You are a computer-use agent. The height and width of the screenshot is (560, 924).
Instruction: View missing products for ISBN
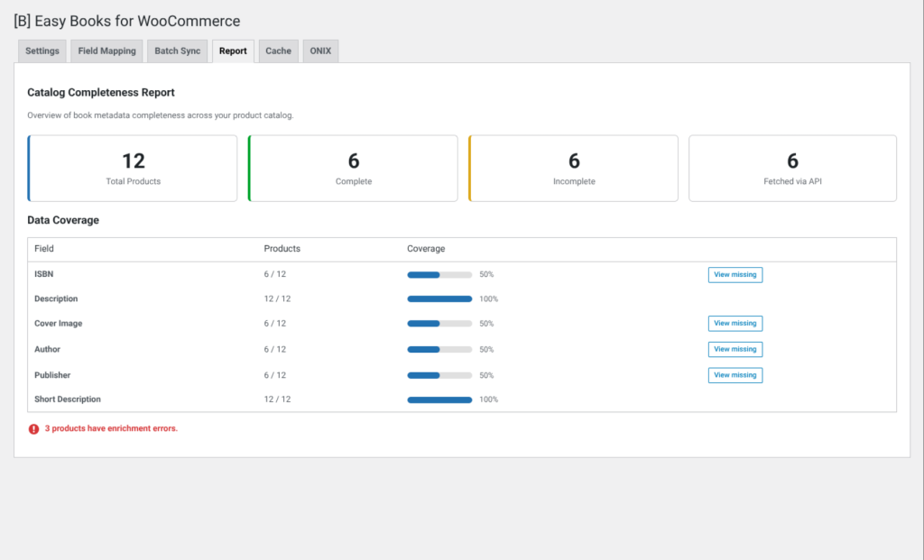(735, 274)
